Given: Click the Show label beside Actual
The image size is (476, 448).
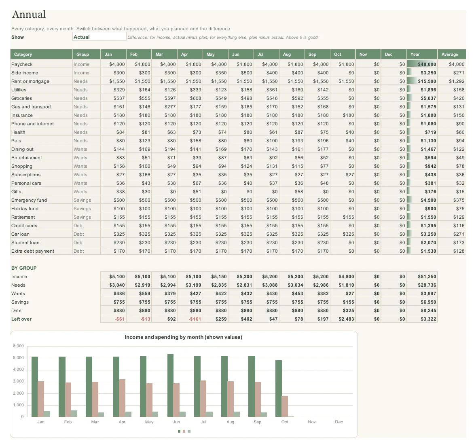Looking at the screenshot, I should coord(18,37).
